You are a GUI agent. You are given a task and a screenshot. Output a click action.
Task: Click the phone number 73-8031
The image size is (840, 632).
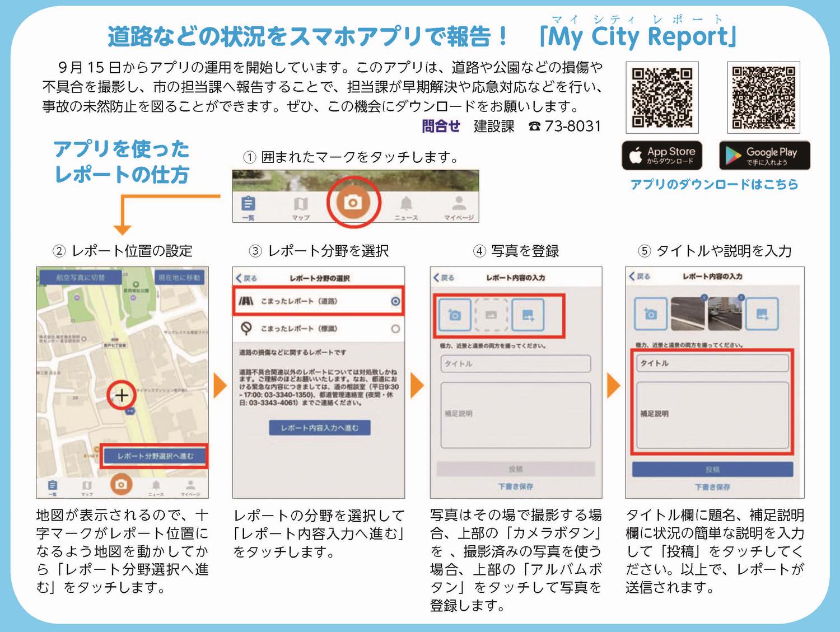[573, 127]
